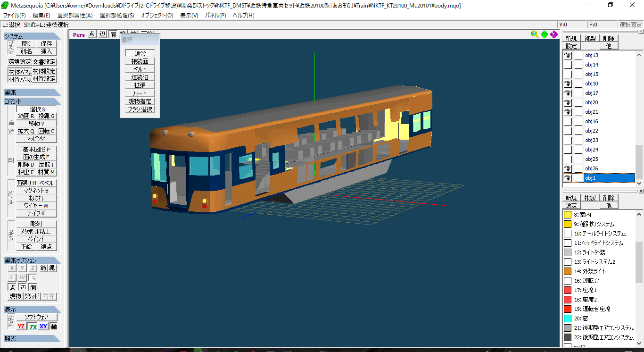Viewport: 644px width, 352px height.
Task: Click the 範 rectangle selection option
Action: tap(43, 268)
